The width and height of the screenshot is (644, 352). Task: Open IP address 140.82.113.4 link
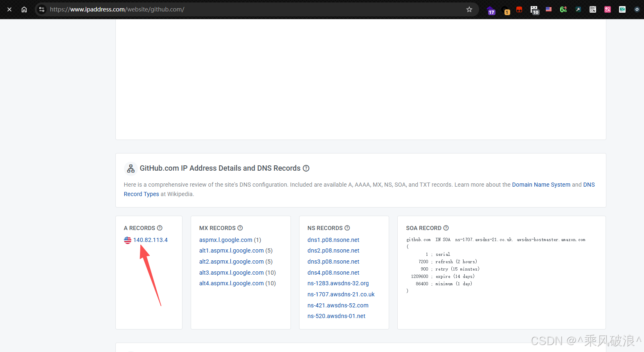151,240
